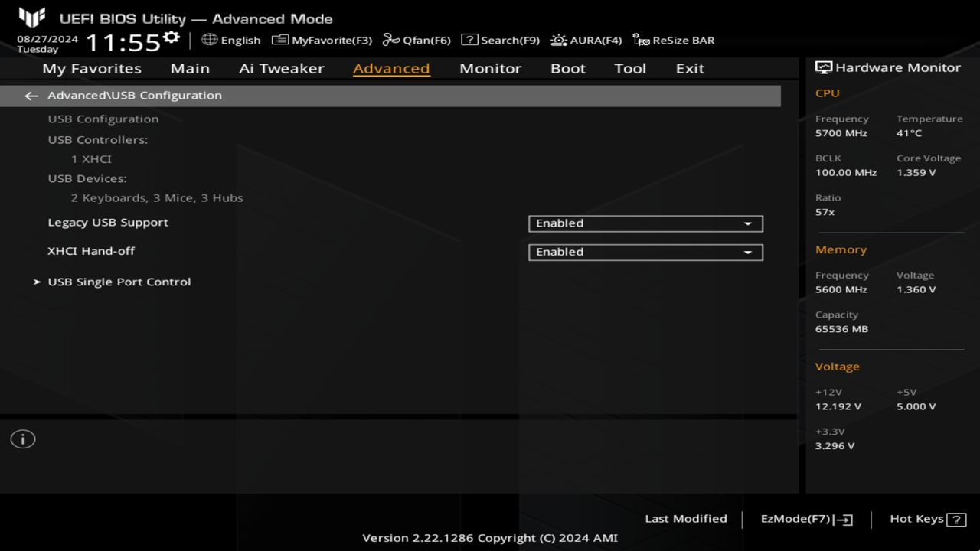Go to the Exit tab
The height and width of the screenshot is (551, 980).
tap(690, 68)
